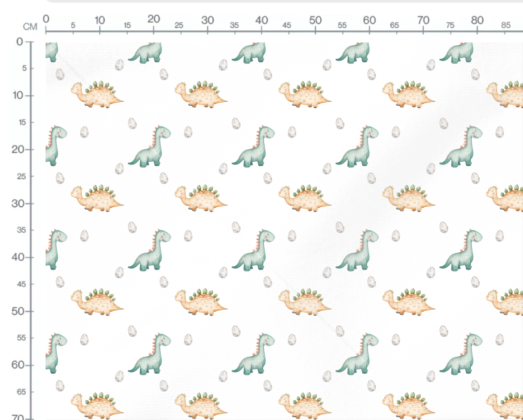The width and height of the screenshot is (523, 420).
Task: Click 0 on the vertical ruler
Action: (19, 41)
